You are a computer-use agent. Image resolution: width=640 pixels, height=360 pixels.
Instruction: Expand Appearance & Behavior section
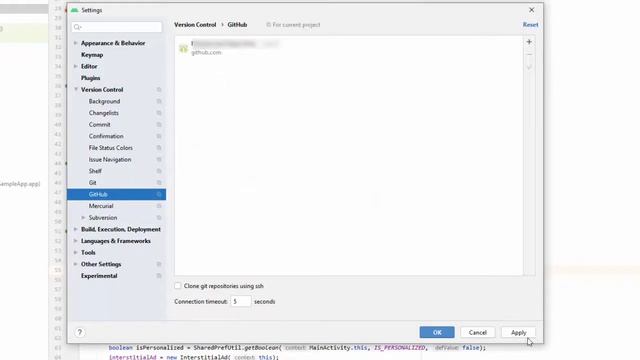(x=76, y=43)
